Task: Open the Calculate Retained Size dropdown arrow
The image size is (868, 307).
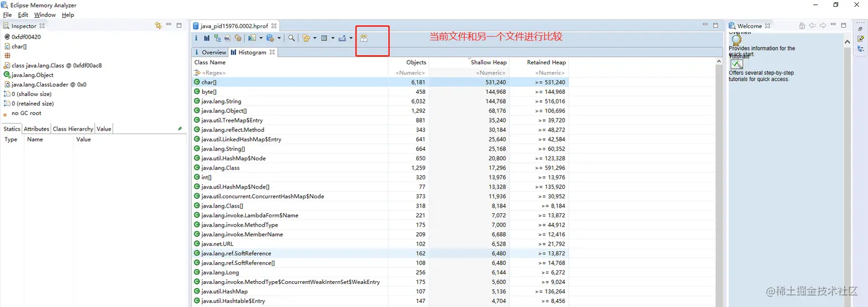Action: pos(333,38)
